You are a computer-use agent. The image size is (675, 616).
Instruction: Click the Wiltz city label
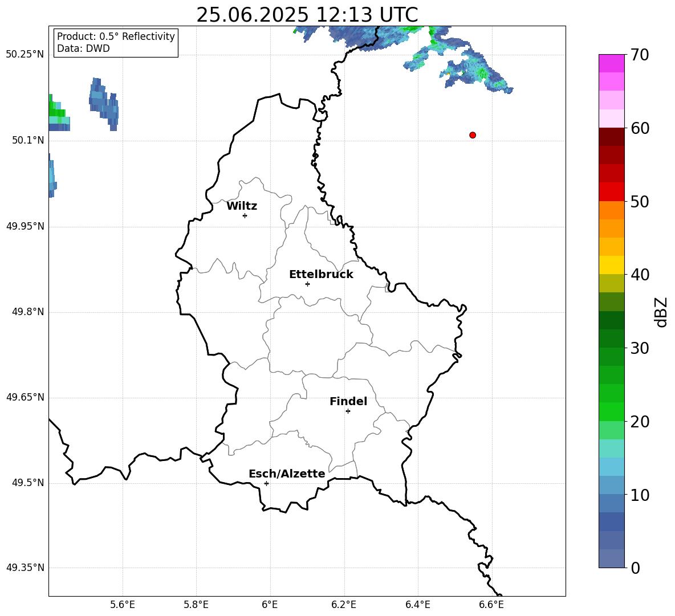pyautogui.click(x=242, y=206)
